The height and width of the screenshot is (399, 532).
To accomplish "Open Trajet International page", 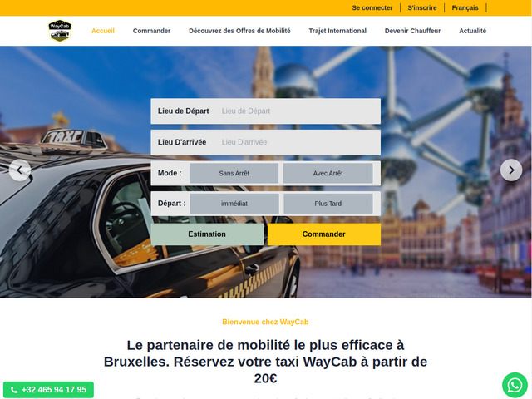I will pos(337,31).
